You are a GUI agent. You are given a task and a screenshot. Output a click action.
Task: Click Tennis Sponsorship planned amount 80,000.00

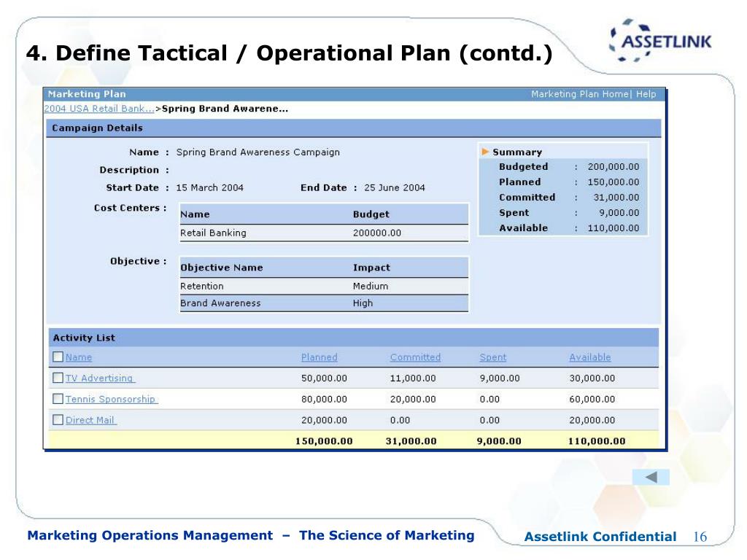(324, 399)
